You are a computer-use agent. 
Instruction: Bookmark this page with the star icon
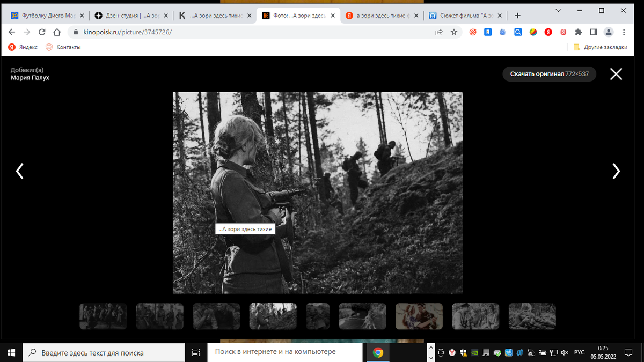pos(454,32)
